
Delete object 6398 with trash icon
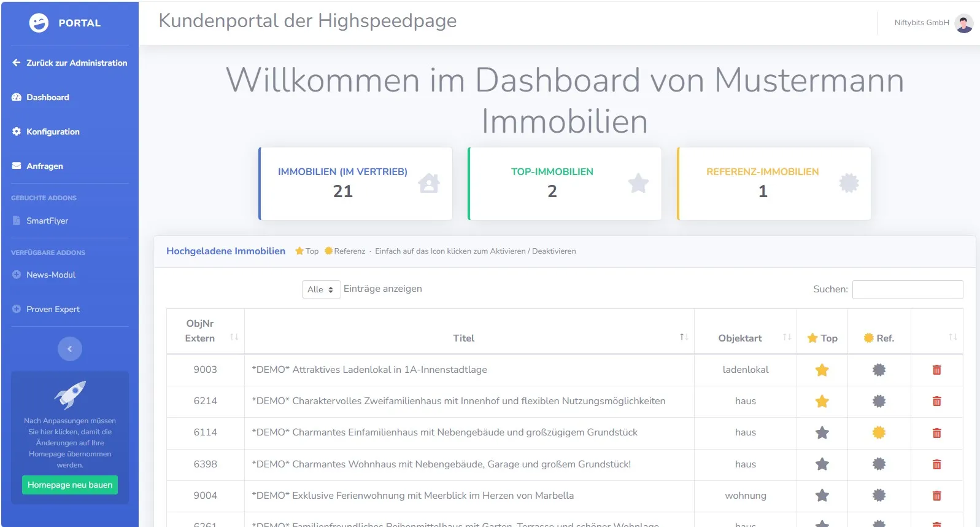click(x=936, y=464)
